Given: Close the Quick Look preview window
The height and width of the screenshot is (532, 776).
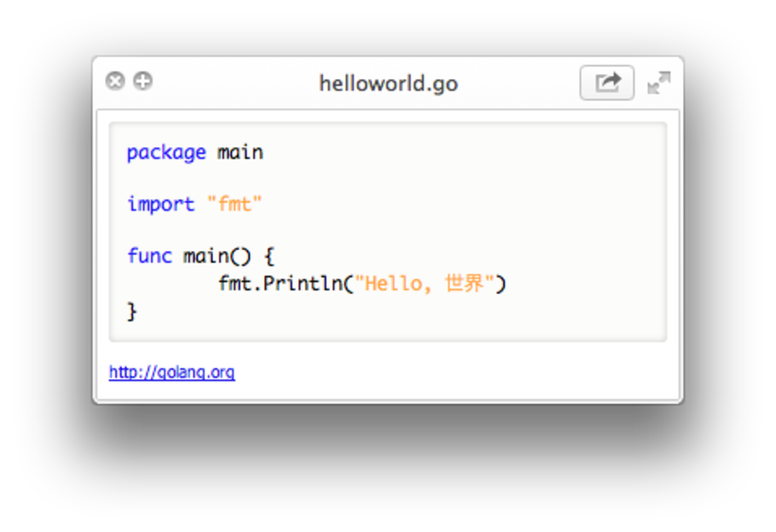Looking at the screenshot, I should pos(115,81).
